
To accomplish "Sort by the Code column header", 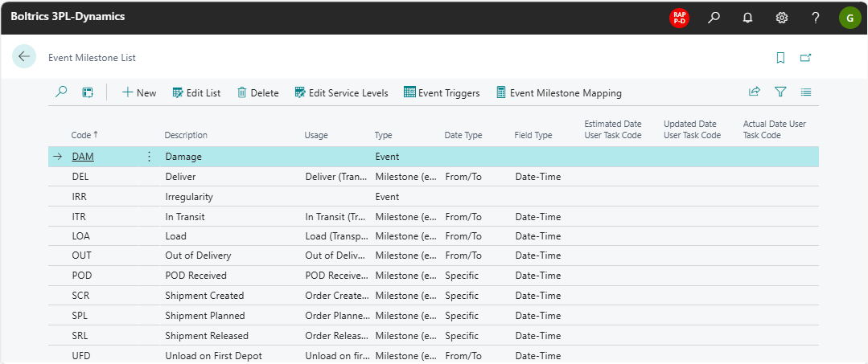I will (x=84, y=135).
